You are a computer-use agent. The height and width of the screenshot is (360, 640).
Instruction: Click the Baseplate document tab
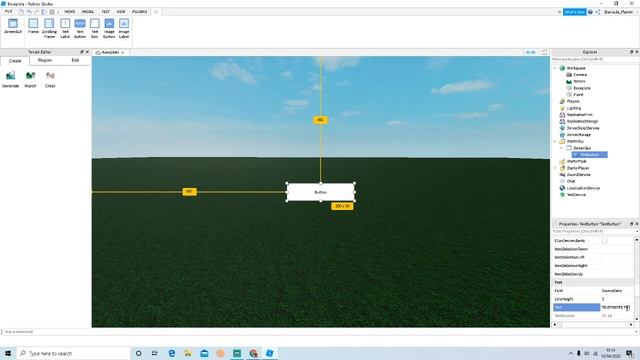pyautogui.click(x=110, y=52)
